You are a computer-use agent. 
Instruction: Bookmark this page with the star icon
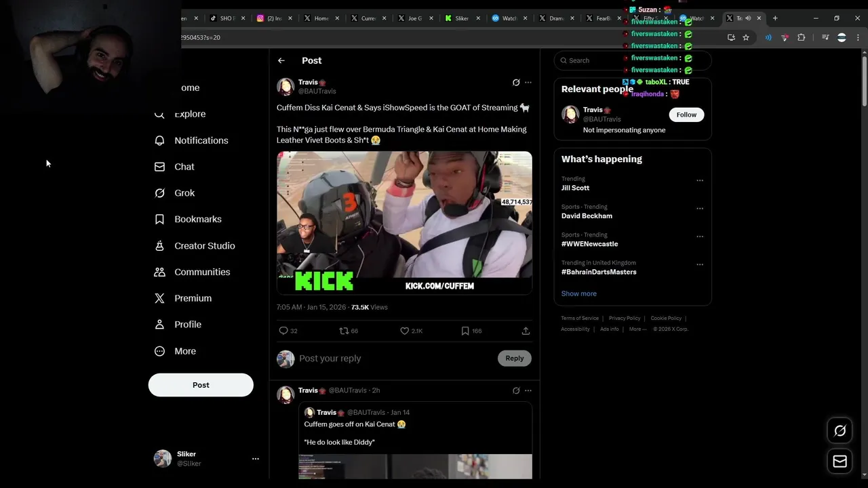pos(746,37)
